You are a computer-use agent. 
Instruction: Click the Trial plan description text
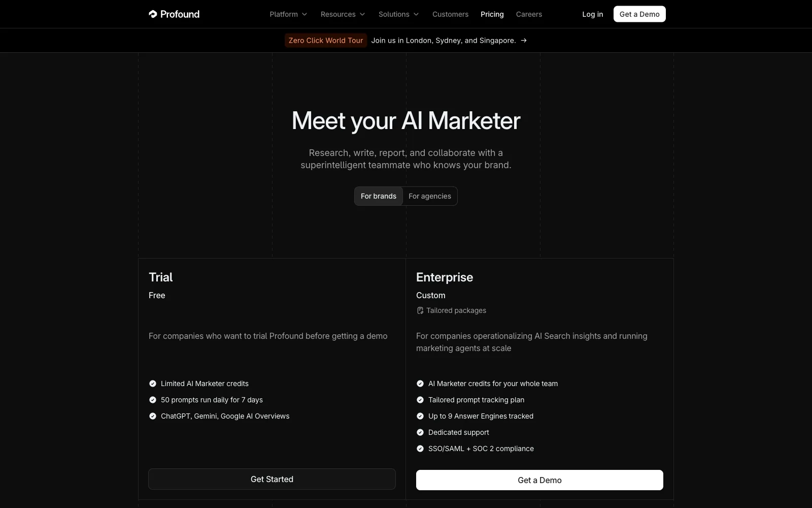tap(268, 336)
